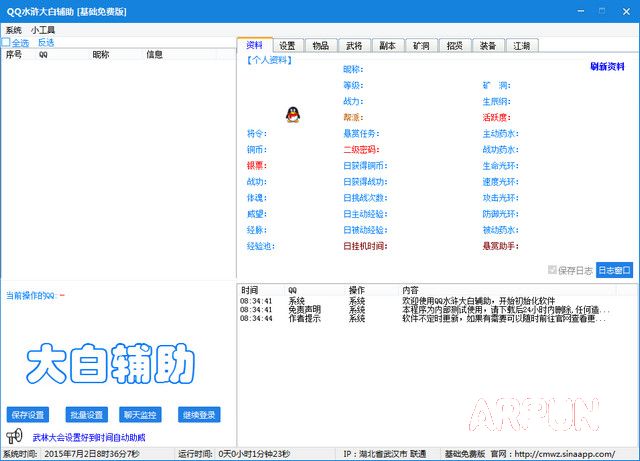Click the IP 湖北省武汉市 status entry
The height and width of the screenshot is (461, 640).
pos(384,454)
